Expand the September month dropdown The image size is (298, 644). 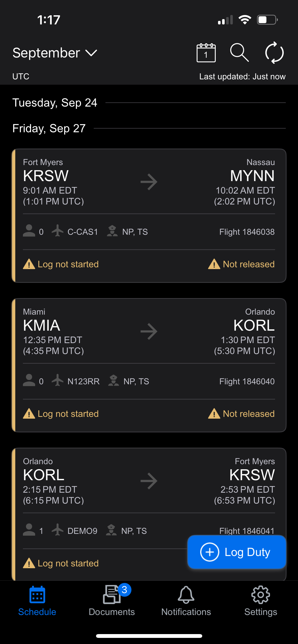click(55, 53)
